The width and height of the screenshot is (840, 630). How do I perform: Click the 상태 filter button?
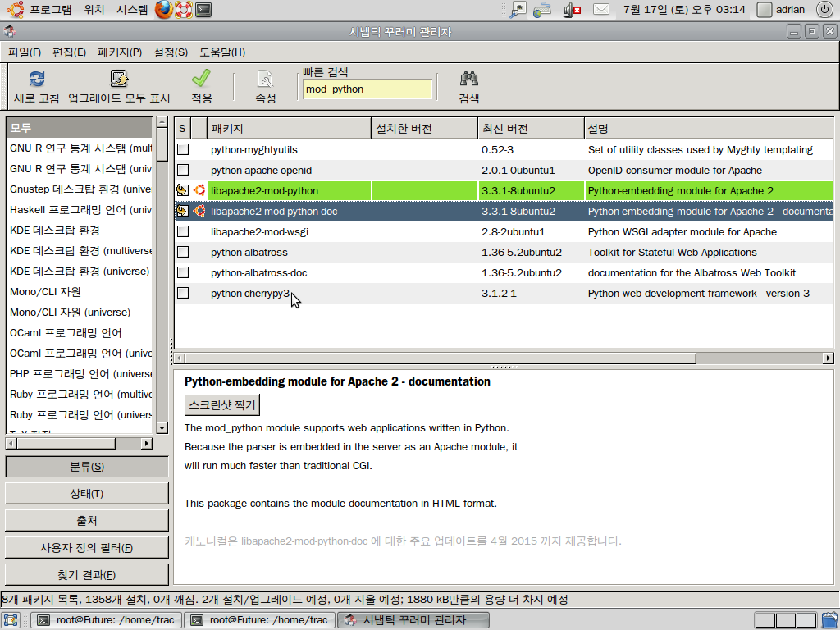pos(87,493)
